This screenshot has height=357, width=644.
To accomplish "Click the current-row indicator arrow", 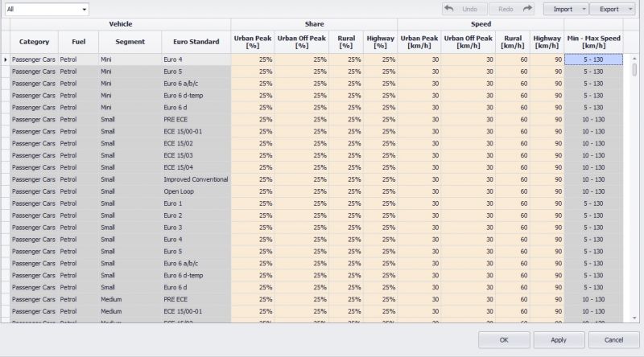I will (6, 59).
